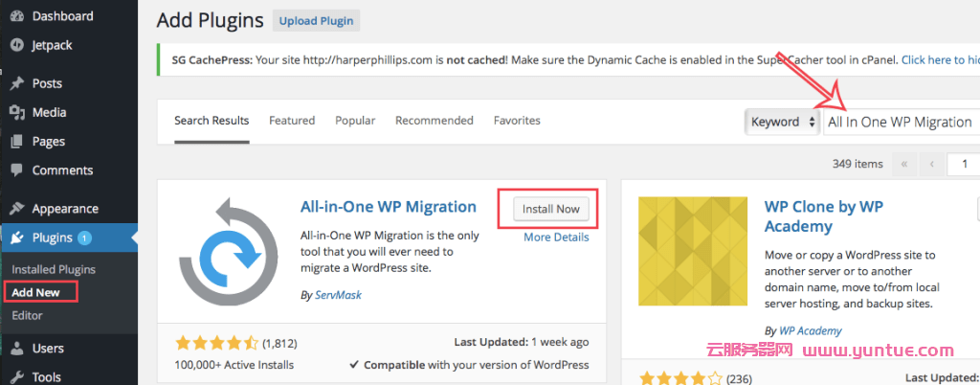Switch to the Popular tab
The image size is (980, 385).
354,121
